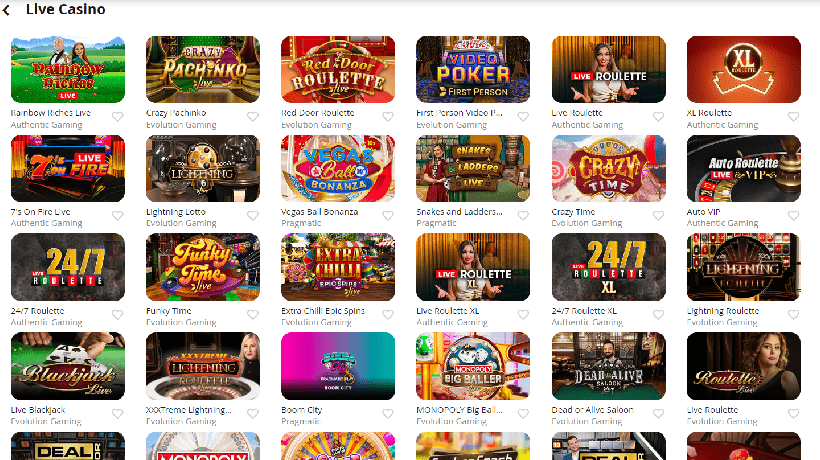Mark XL Roulette as favorite

[x=793, y=117]
